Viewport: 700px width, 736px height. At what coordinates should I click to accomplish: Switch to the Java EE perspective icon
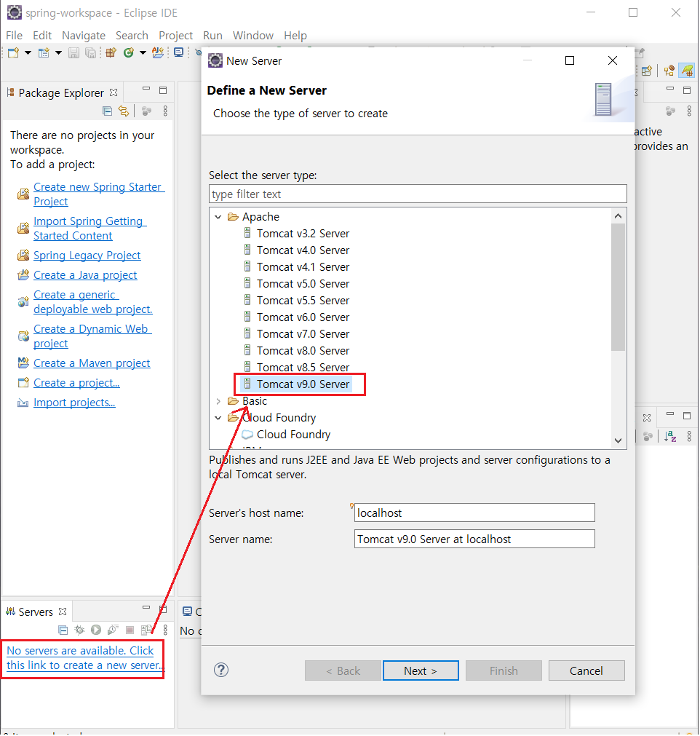[669, 71]
